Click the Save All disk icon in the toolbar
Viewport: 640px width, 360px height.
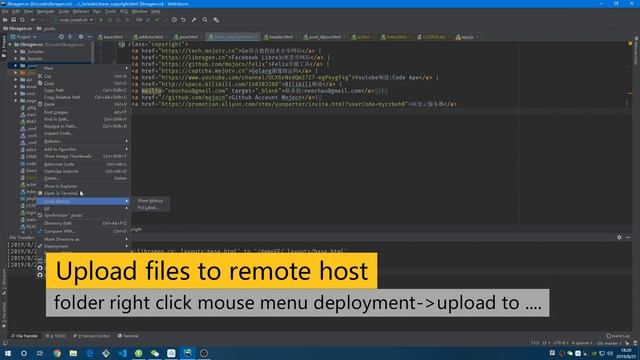point(13,20)
